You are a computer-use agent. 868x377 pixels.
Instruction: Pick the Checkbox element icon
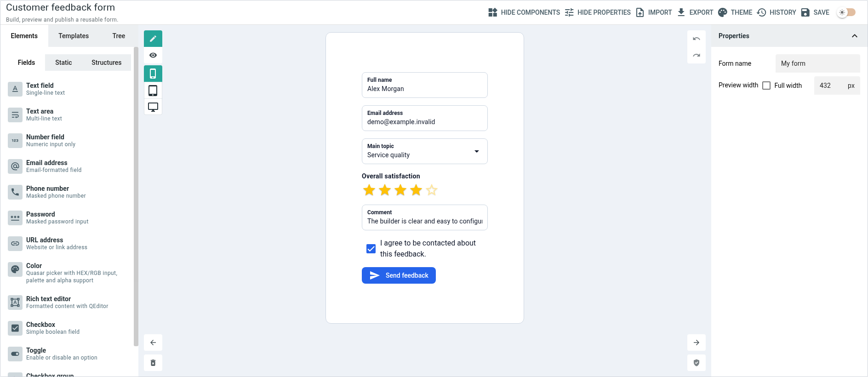click(15, 328)
